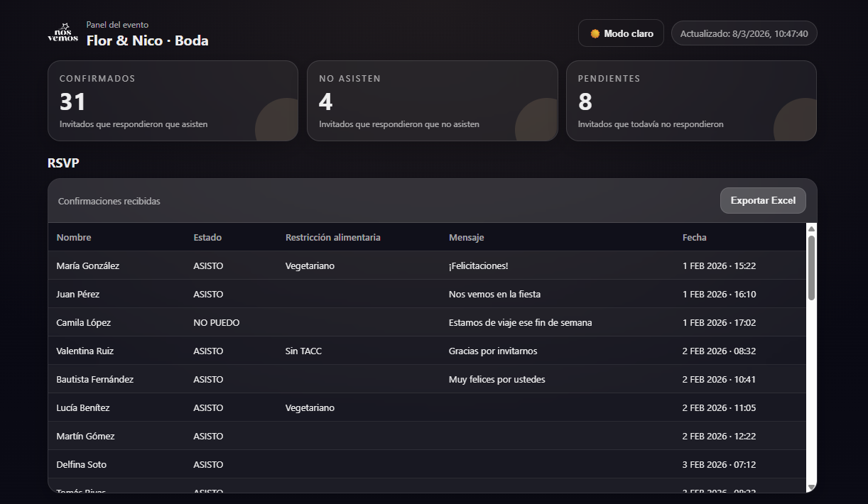The height and width of the screenshot is (504, 868).
Task: Click scrollbar up arrow in RSVP table
Action: [811, 229]
